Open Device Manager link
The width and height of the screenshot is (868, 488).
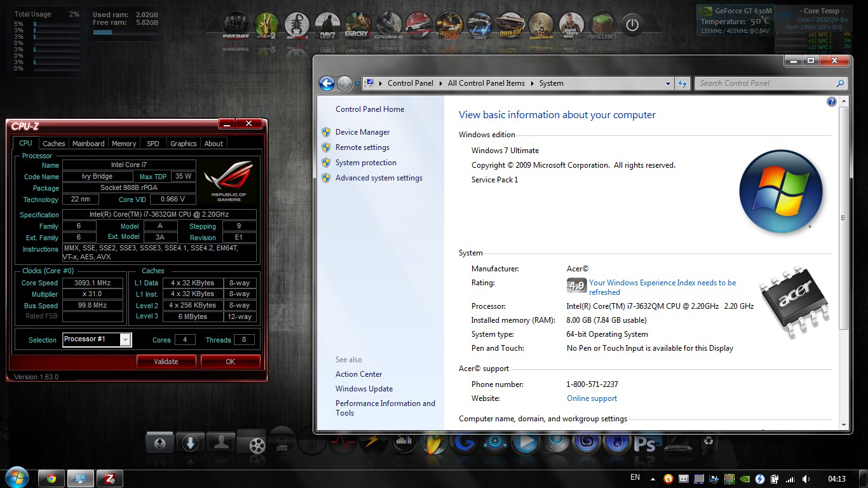point(362,132)
